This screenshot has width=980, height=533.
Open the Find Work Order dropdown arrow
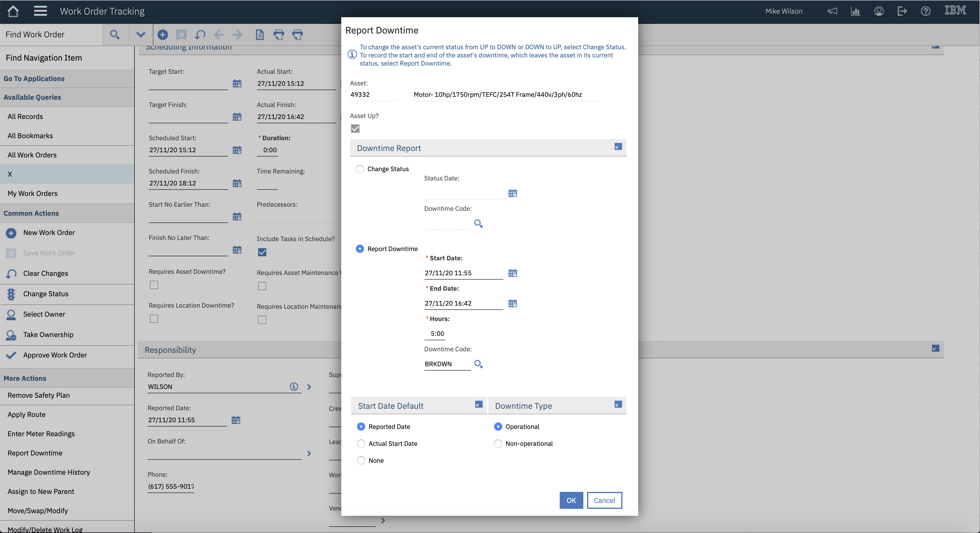point(140,35)
